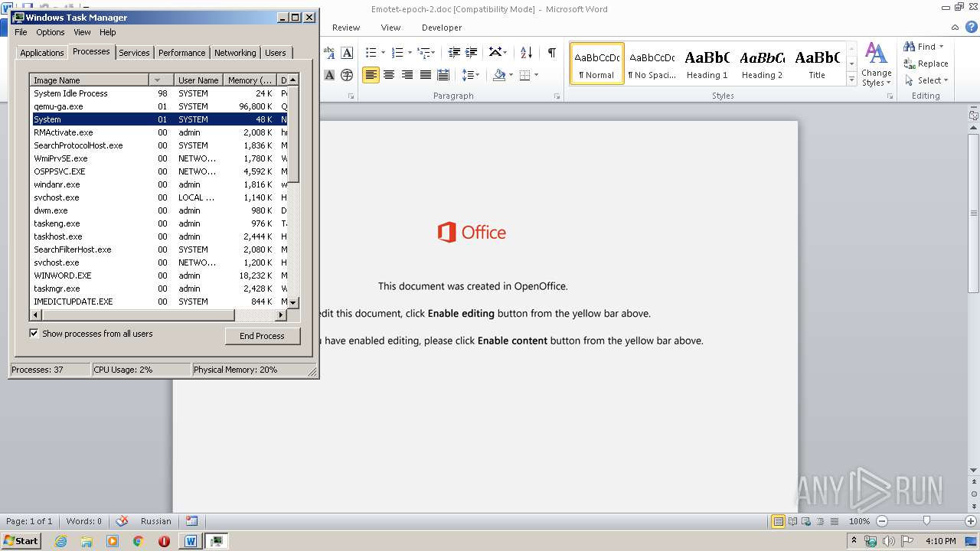Click the Shading paint bucket icon

499,74
